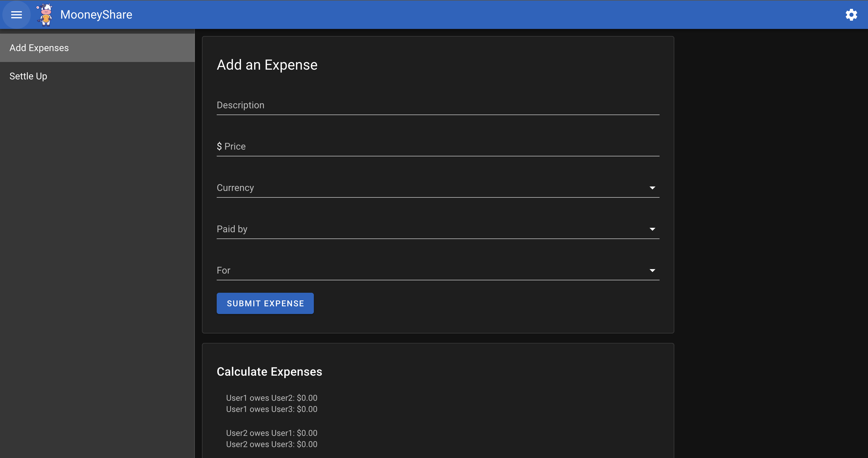Open settings via the gear icon
The width and height of the screenshot is (868, 458).
[851, 15]
